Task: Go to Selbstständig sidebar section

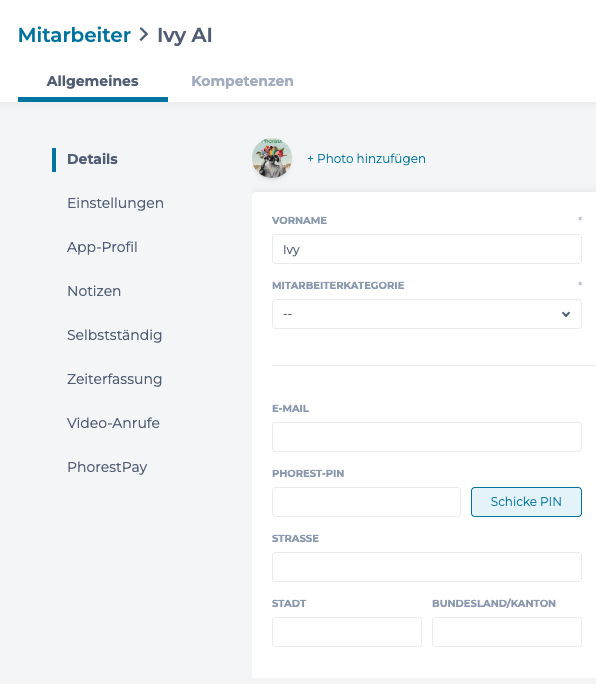Action: pos(114,335)
